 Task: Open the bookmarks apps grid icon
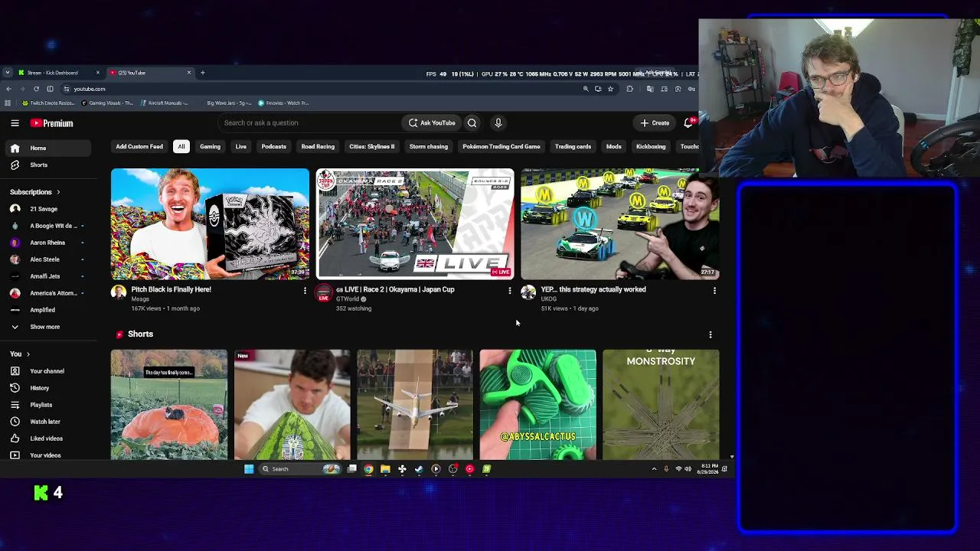point(8,103)
